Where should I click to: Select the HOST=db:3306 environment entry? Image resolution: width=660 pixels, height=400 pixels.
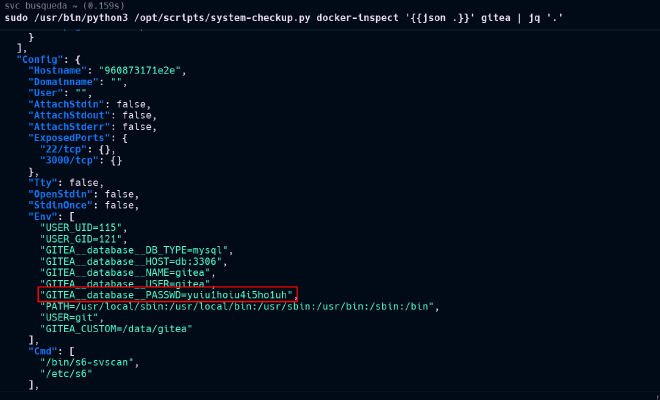[133, 261]
